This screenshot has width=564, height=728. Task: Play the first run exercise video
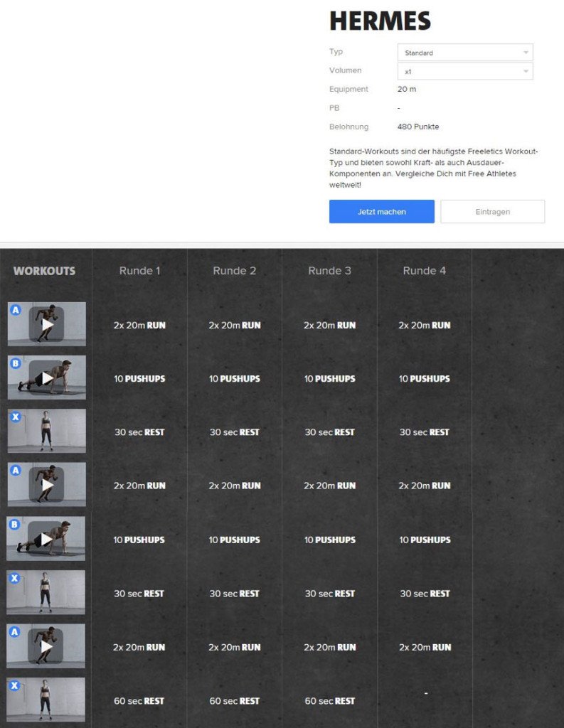pyautogui.click(x=46, y=324)
